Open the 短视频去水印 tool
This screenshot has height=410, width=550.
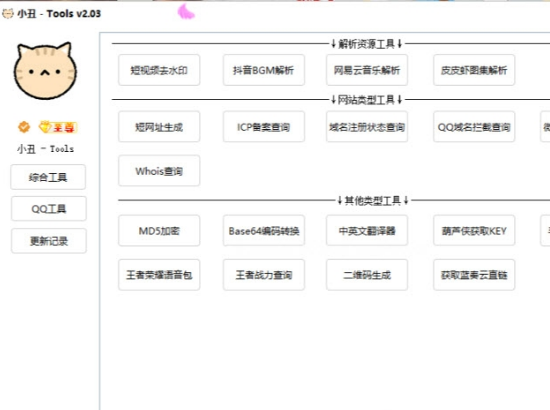tap(159, 70)
